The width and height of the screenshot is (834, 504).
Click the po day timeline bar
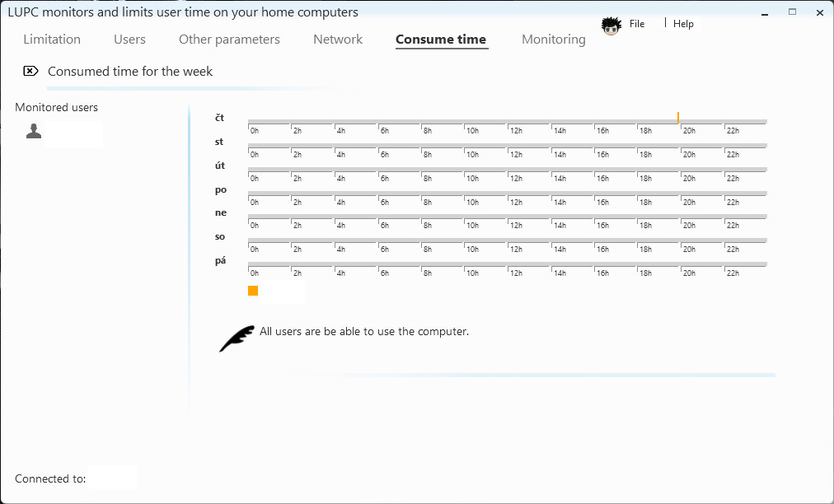[x=508, y=194]
